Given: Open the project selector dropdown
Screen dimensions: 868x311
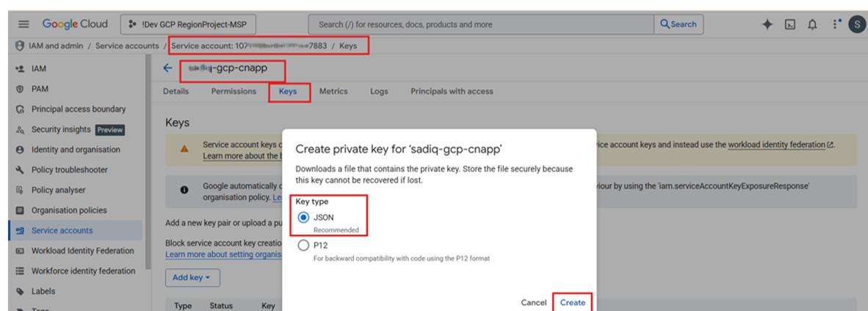Looking at the screenshot, I should point(188,24).
